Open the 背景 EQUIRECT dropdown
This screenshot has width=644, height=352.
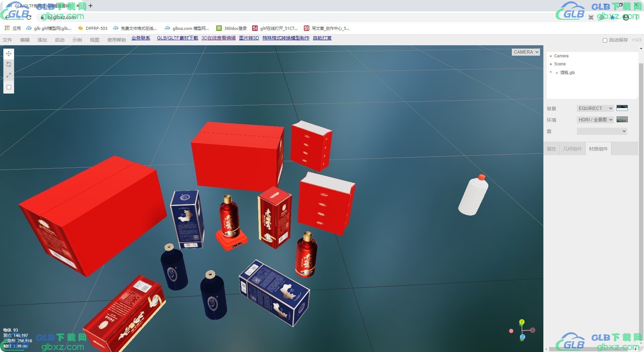(x=595, y=108)
